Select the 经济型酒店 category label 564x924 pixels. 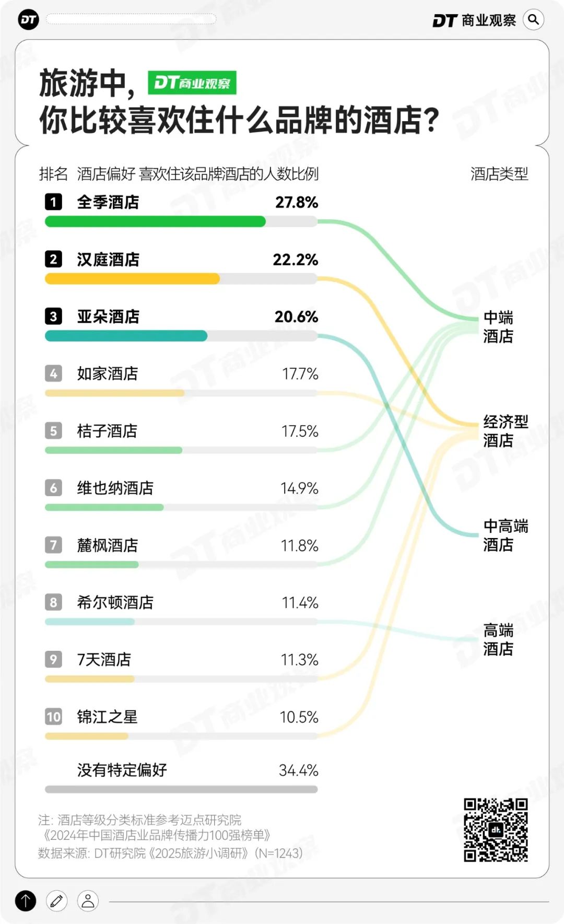click(505, 431)
